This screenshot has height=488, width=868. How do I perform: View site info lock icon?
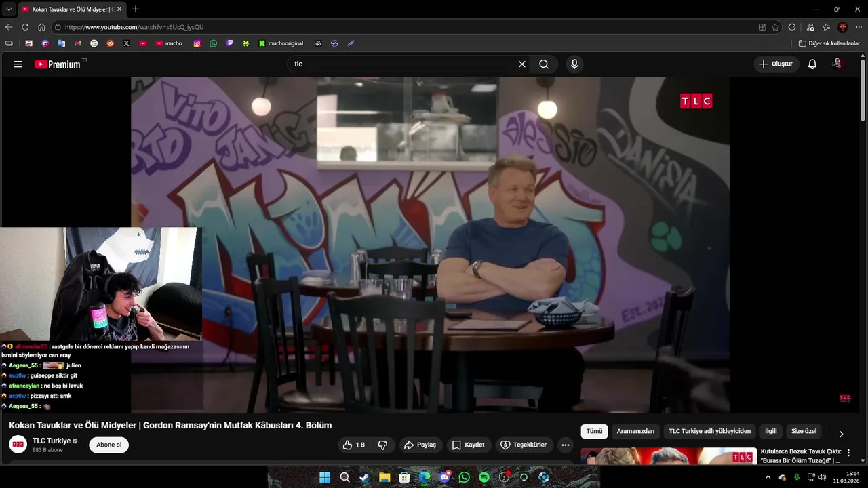(x=58, y=27)
